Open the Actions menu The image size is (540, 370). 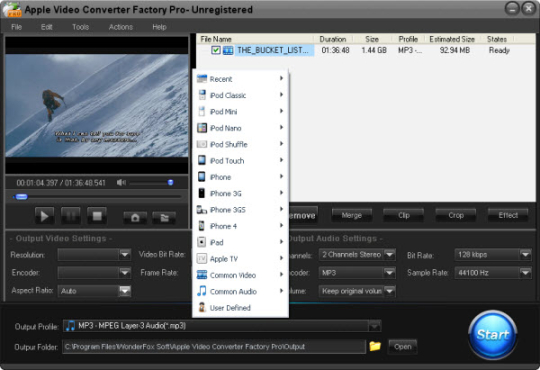tap(121, 27)
